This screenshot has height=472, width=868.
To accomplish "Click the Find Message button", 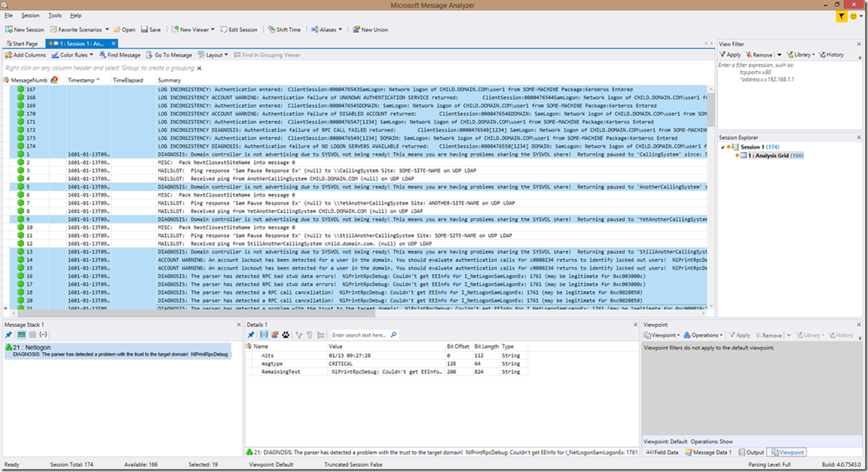I will pos(120,55).
